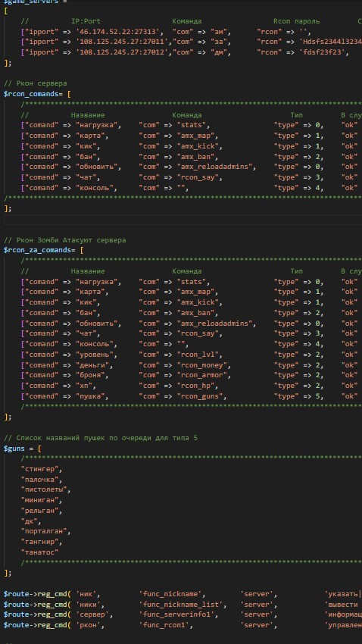Click the rcon password starting with 'Hdsfs2344'

330,42
